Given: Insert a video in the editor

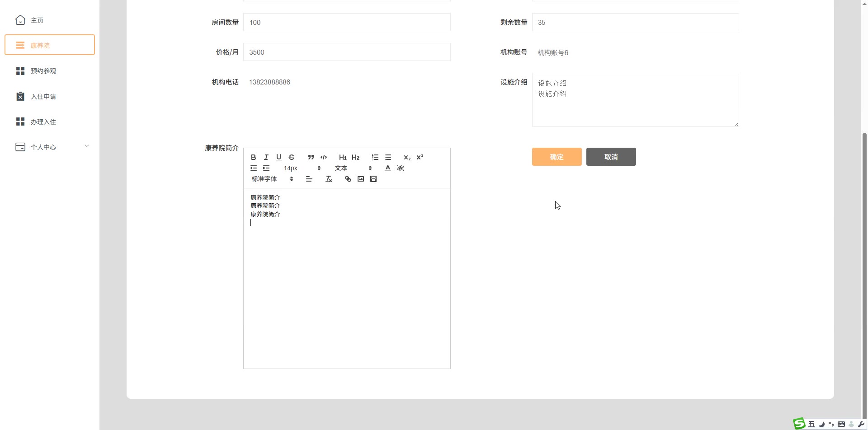Looking at the screenshot, I should (x=373, y=179).
